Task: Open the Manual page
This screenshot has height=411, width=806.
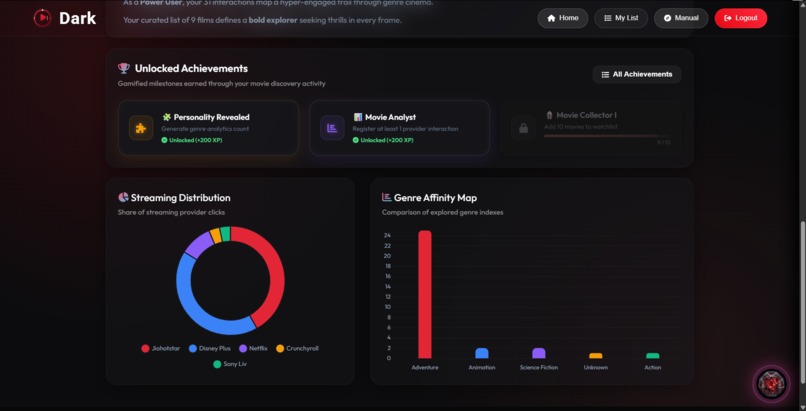Action: tap(681, 18)
